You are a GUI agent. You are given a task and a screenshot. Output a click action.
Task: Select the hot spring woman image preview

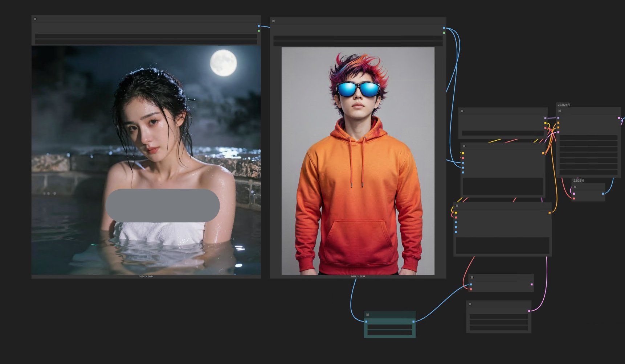[x=146, y=160]
